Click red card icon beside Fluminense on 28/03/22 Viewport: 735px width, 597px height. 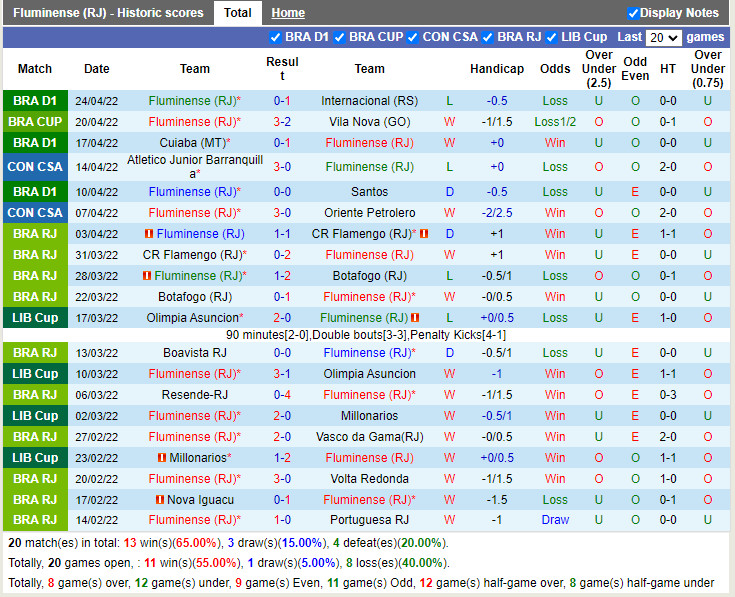click(147, 276)
